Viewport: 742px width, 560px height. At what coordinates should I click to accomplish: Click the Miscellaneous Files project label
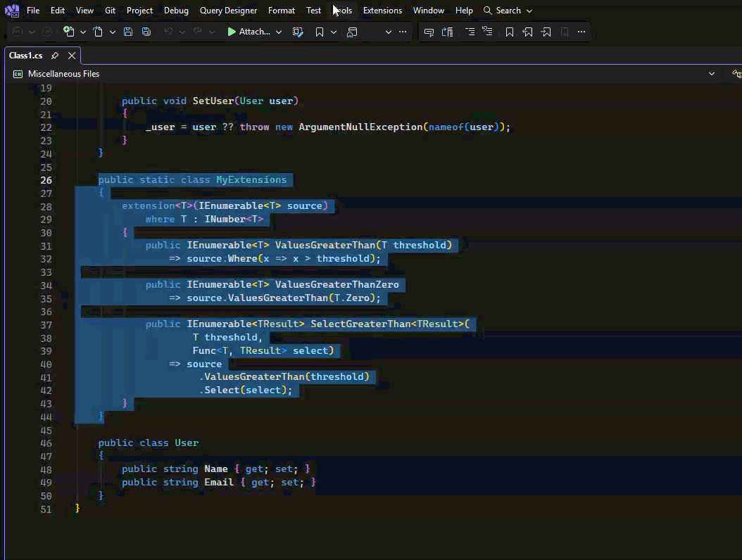(63, 74)
